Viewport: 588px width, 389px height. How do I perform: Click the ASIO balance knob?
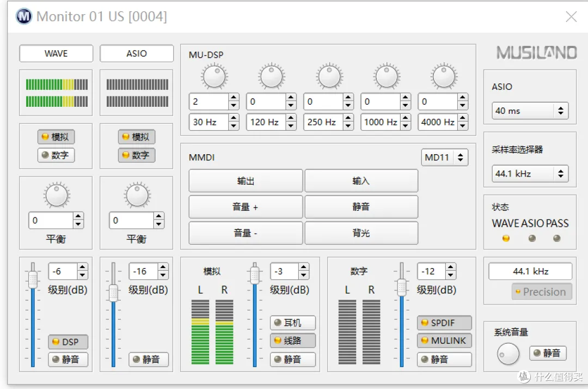tap(137, 196)
